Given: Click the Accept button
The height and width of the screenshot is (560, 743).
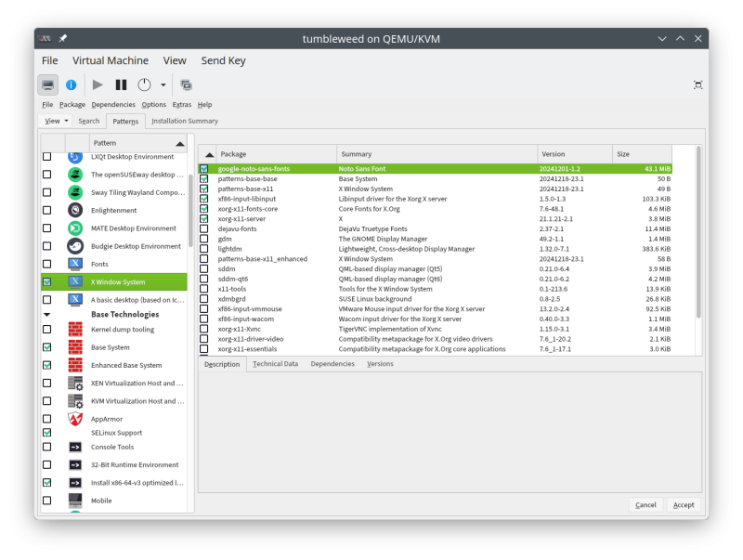Looking at the screenshot, I should tap(684, 505).
